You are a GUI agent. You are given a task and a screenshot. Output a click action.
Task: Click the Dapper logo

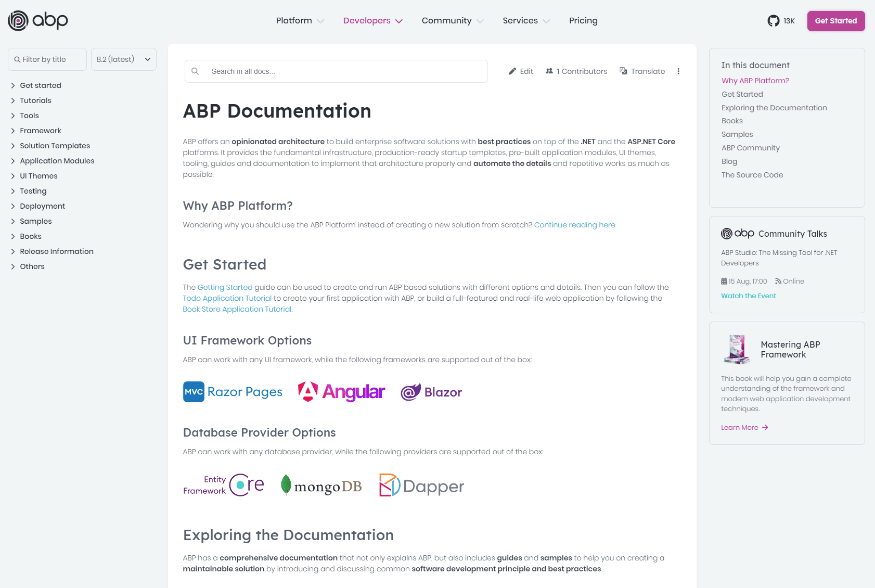(x=421, y=485)
